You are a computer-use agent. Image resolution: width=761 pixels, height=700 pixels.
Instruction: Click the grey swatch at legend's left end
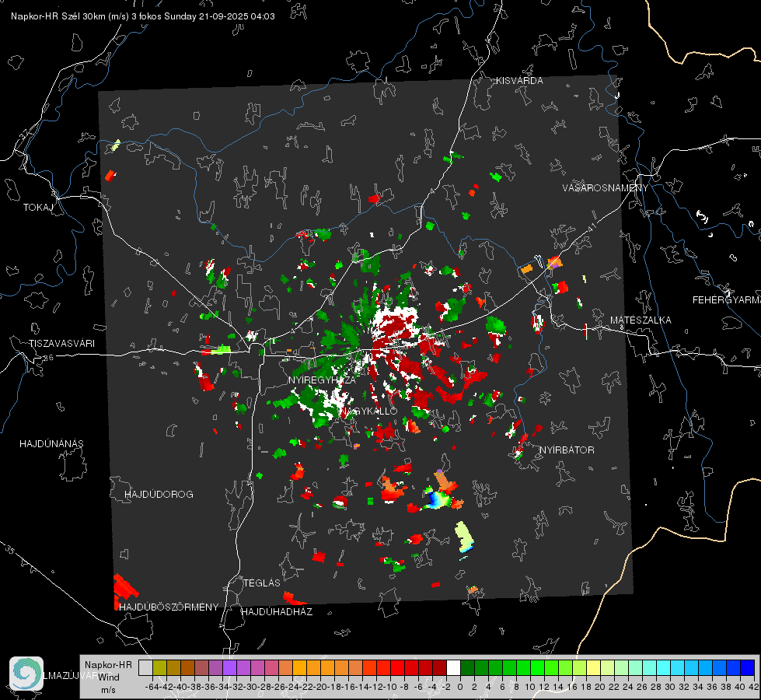(x=145, y=667)
